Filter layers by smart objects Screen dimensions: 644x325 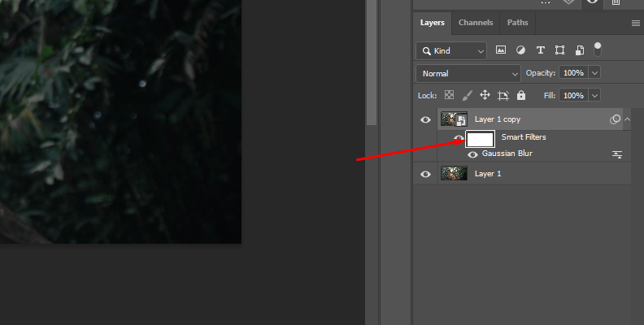[x=580, y=50]
